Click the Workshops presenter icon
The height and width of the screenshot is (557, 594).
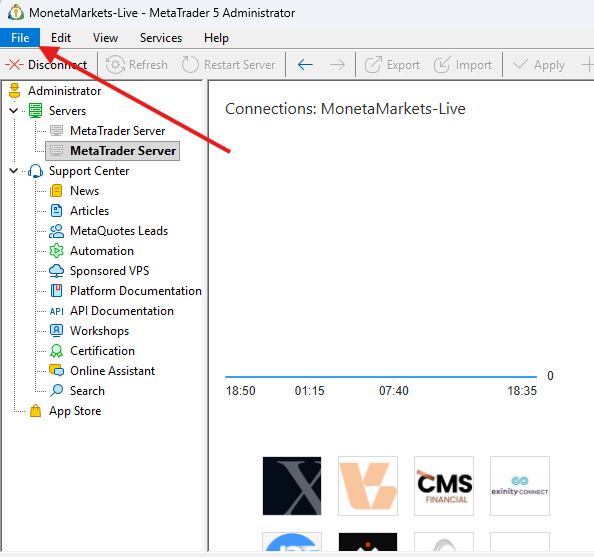click(56, 331)
